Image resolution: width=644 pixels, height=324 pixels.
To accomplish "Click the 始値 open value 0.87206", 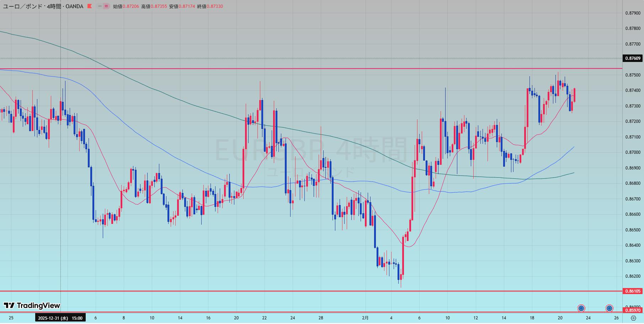I will (131, 6).
